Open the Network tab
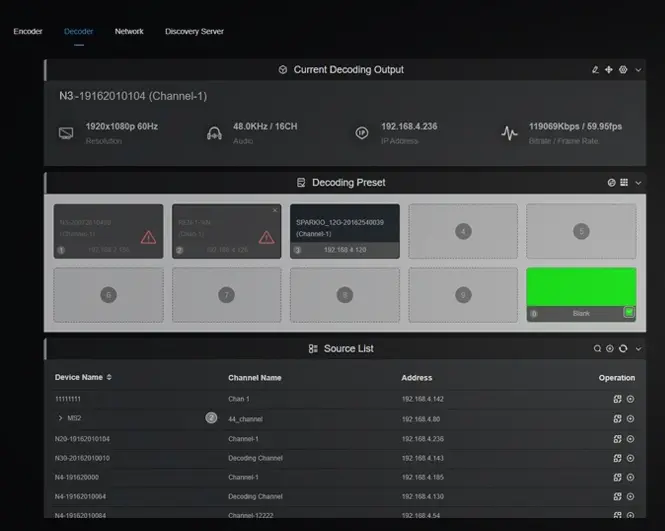 [x=129, y=31]
